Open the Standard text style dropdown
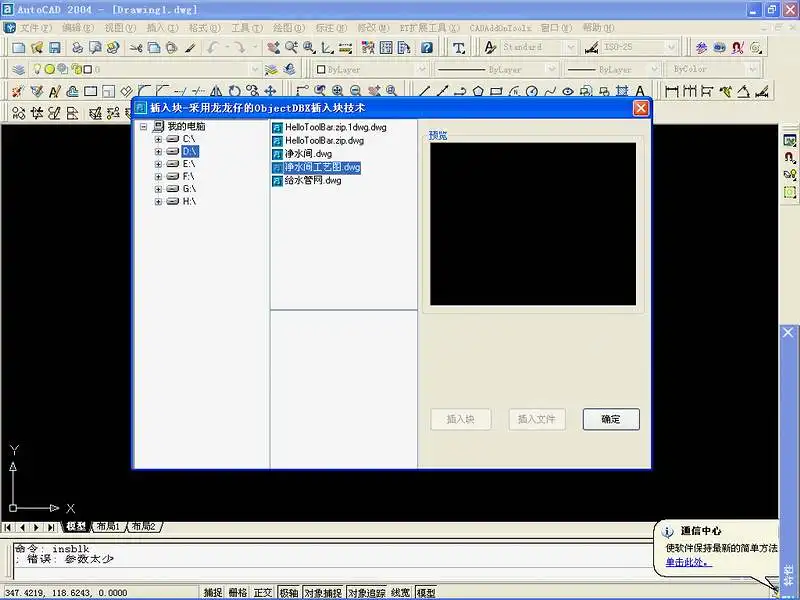The height and width of the screenshot is (600, 800). (571, 48)
